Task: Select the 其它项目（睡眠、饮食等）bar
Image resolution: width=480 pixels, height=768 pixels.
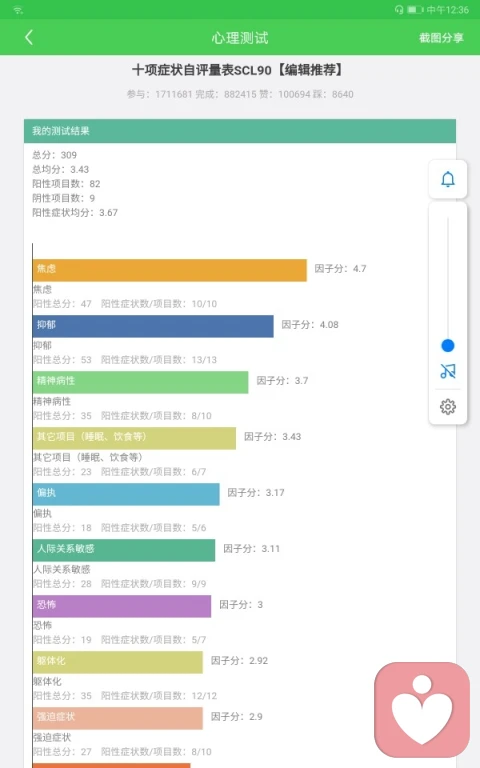Action: [x=134, y=438]
